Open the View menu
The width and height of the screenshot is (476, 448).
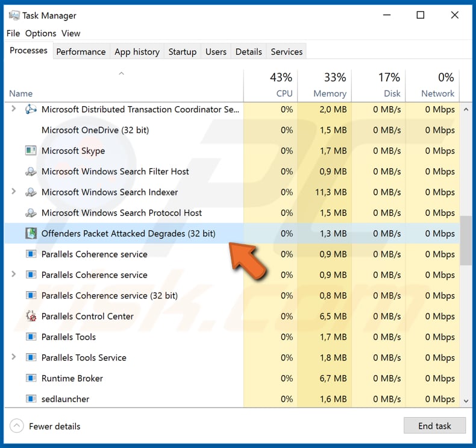70,33
